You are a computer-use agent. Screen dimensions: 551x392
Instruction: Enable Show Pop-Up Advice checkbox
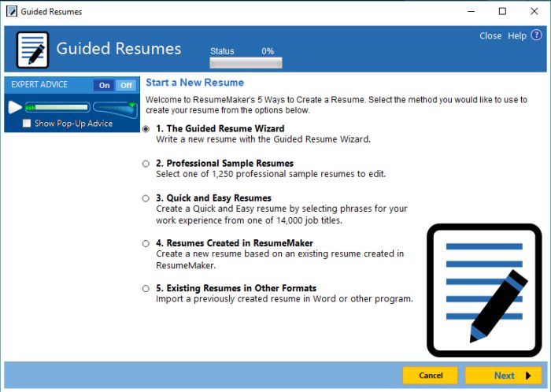(x=27, y=124)
